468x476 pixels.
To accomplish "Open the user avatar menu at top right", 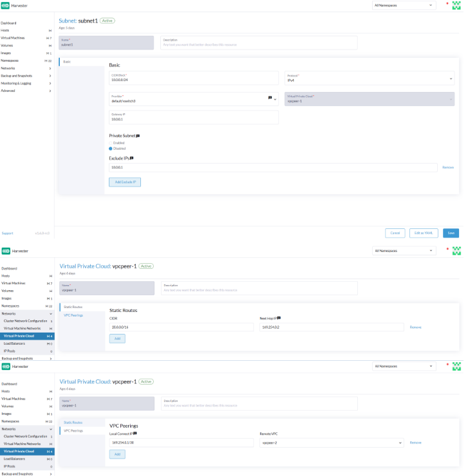I will (x=456, y=5).
